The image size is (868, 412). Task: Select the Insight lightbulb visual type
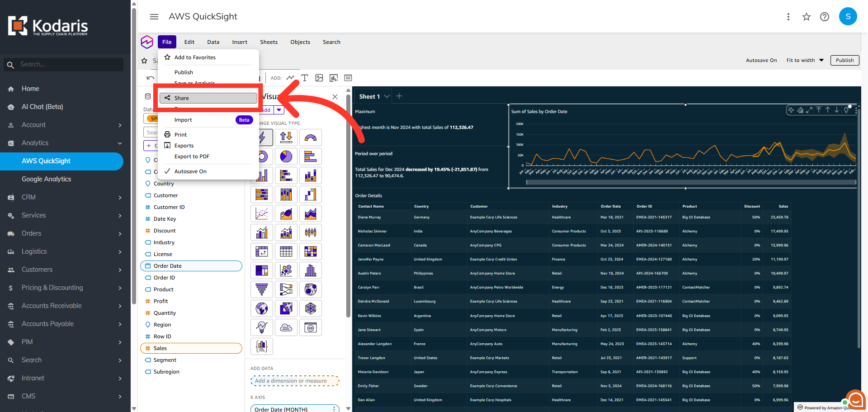tap(262, 327)
